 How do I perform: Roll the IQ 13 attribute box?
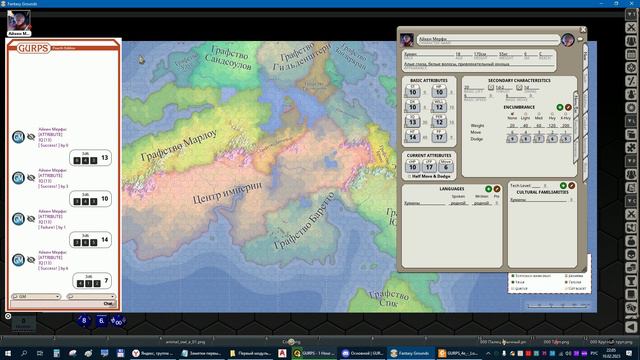tap(413, 121)
